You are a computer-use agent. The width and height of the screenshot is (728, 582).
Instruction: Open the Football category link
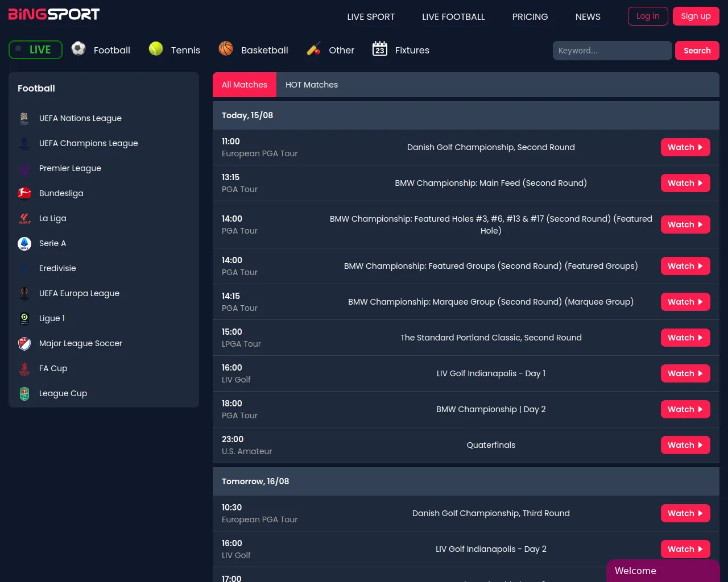[111, 50]
